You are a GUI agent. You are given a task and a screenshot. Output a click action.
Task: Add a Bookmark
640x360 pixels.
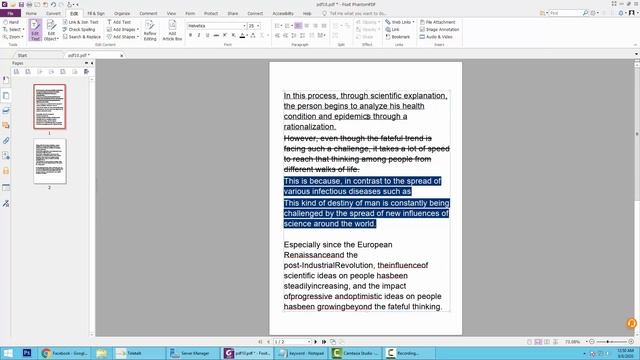[x=398, y=37]
